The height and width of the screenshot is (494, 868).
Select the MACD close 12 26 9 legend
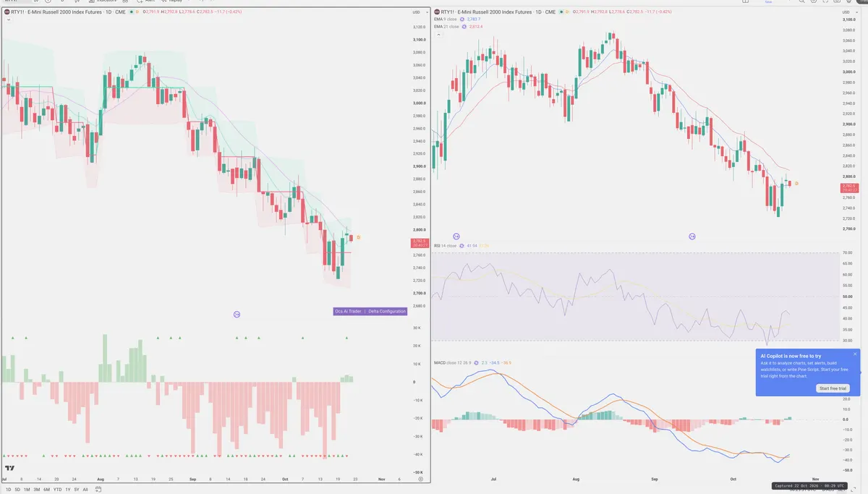coord(452,362)
